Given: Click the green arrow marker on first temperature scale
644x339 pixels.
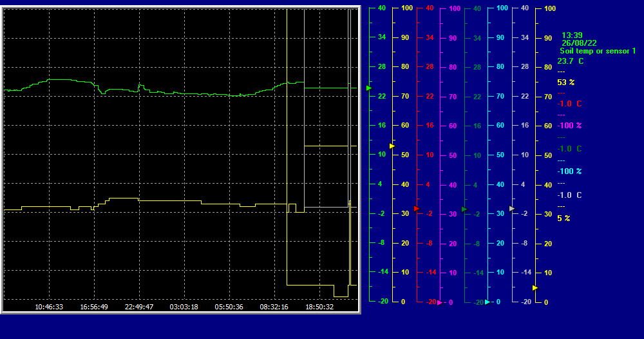Looking at the screenshot, I should coord(369,88).
